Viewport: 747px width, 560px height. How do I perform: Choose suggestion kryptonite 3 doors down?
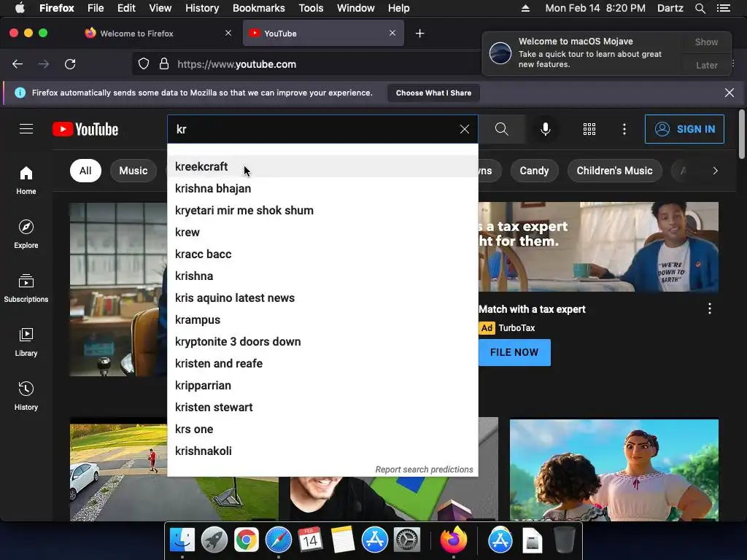tap(322, 342)
